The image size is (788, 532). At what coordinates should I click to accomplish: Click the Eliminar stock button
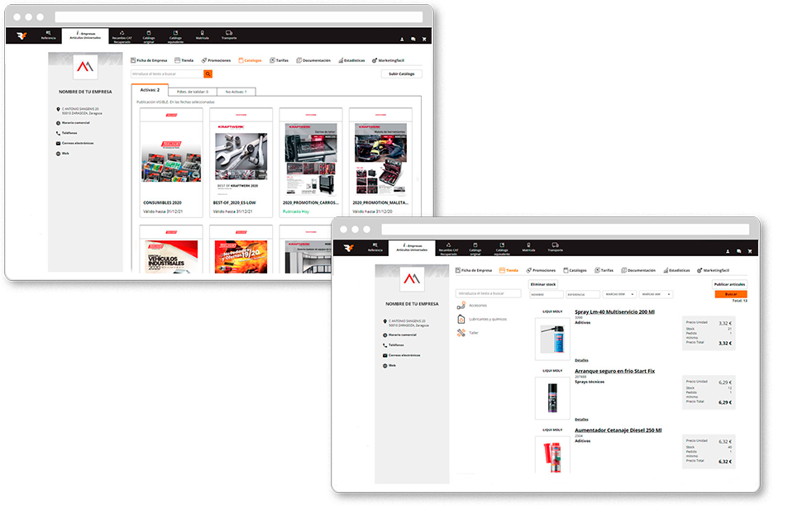coord(543,283)
